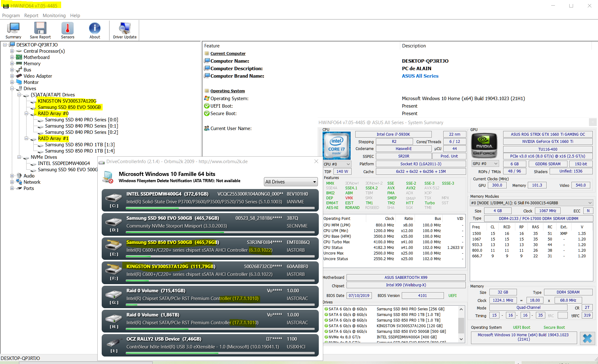Click the HWiNFO64 title bar app icon
The width and height of the screenshot is (598, 364).
[6, 6]
